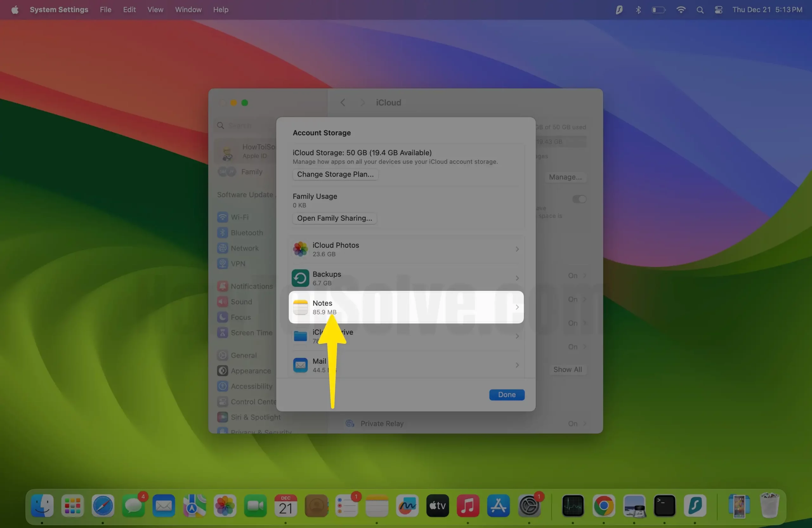Select Notifications in the settings sidebar

point(246,286)
